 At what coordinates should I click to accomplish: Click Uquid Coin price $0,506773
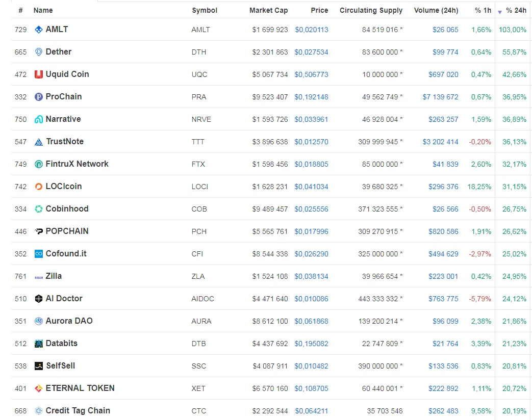pos(311,74)
